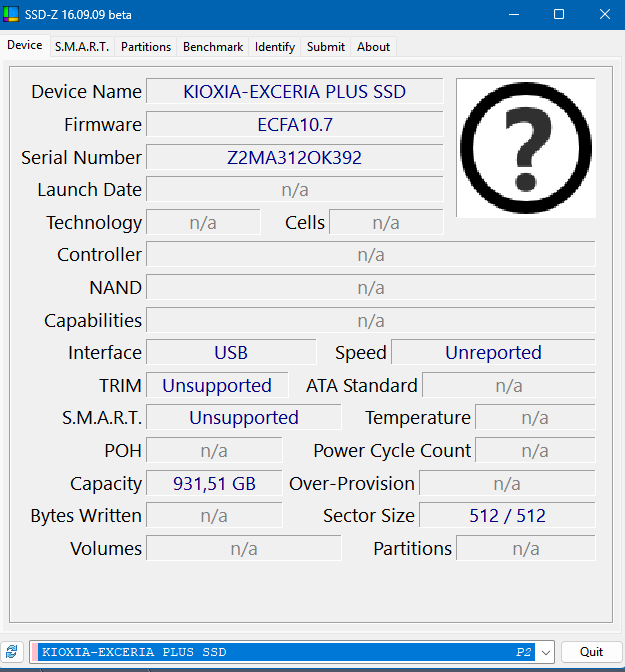This screenshot has height=672, width=625.
Task: Open the device selector dropdown arrow
Action: tap(545, 652)
